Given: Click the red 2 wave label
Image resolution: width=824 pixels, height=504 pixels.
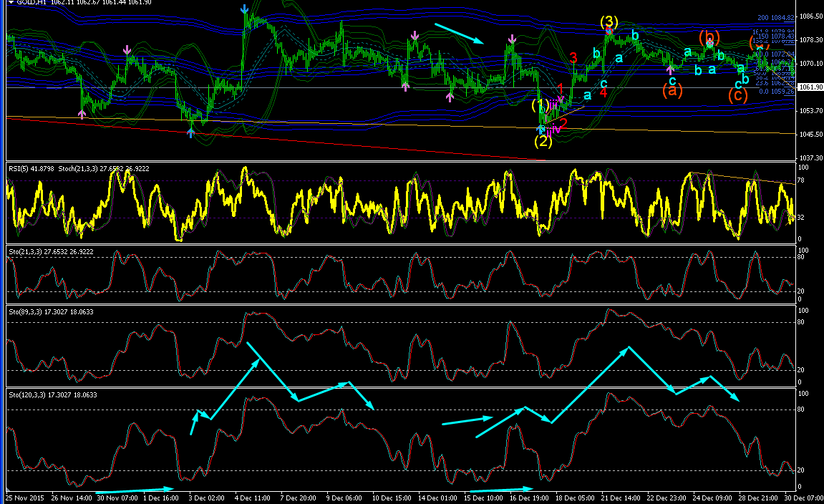Looking at the screenshot, I should tap(563, 123).
